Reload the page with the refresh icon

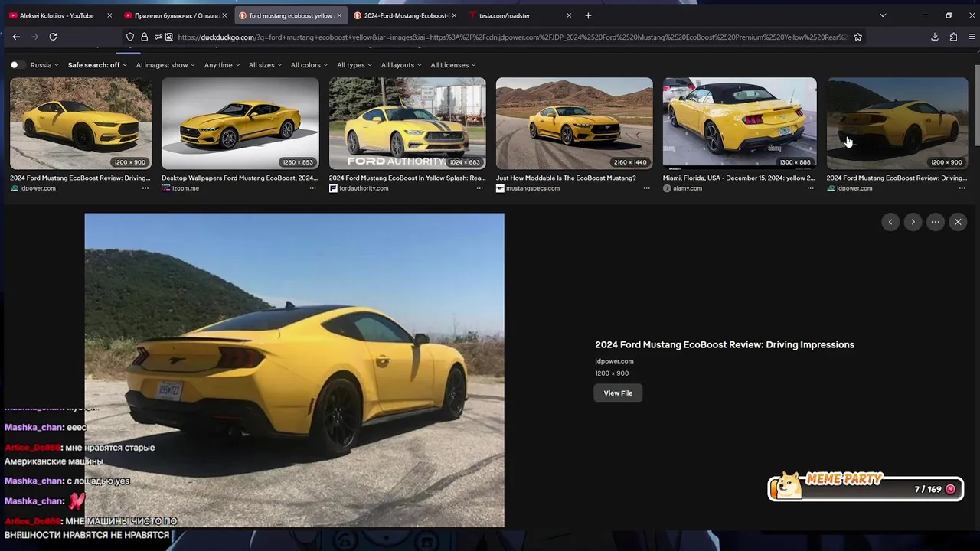click(53, 37)
